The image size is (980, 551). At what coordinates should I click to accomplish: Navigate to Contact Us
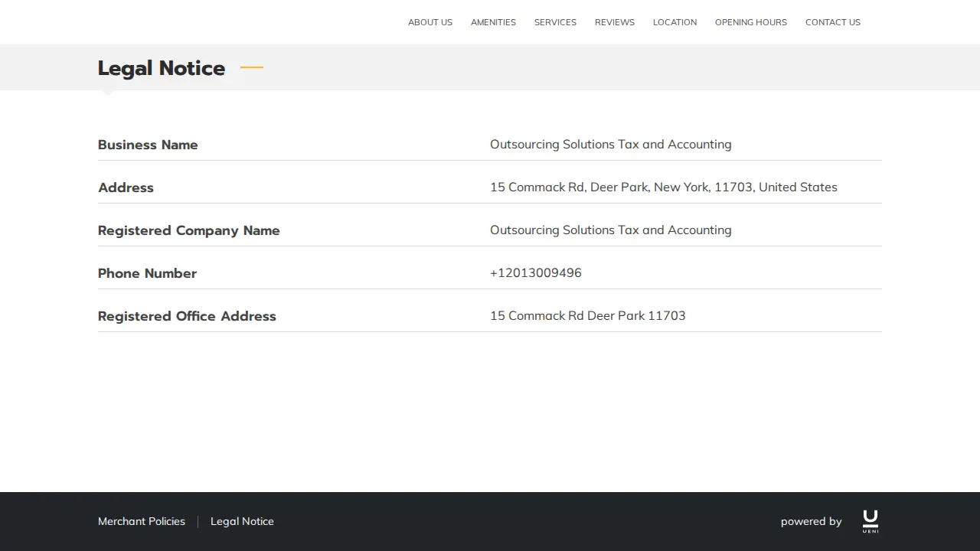[833, 22]
